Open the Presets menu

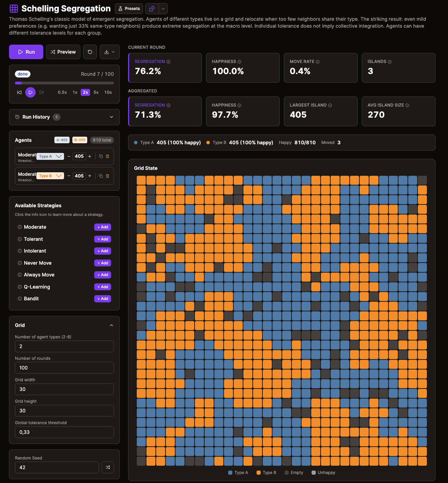tap(129, 8)
